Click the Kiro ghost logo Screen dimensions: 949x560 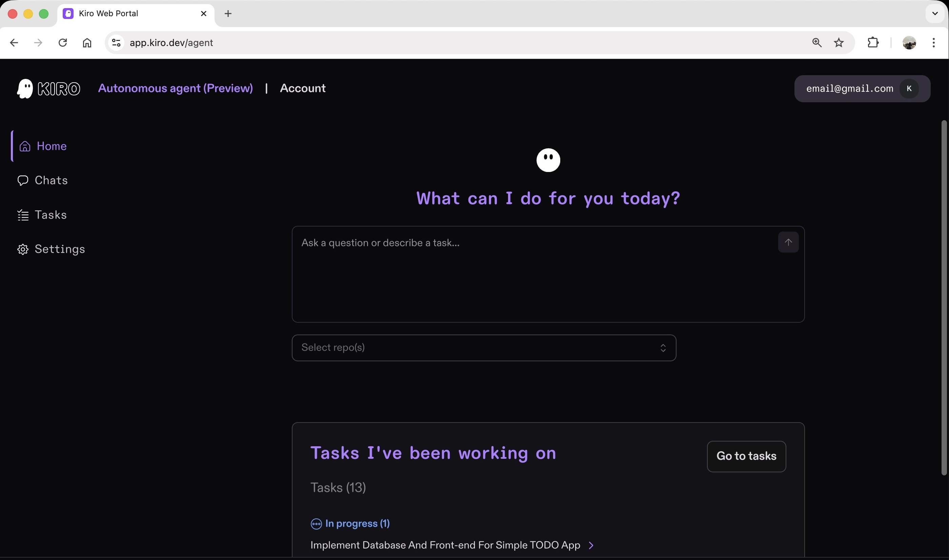click(25, 88)
